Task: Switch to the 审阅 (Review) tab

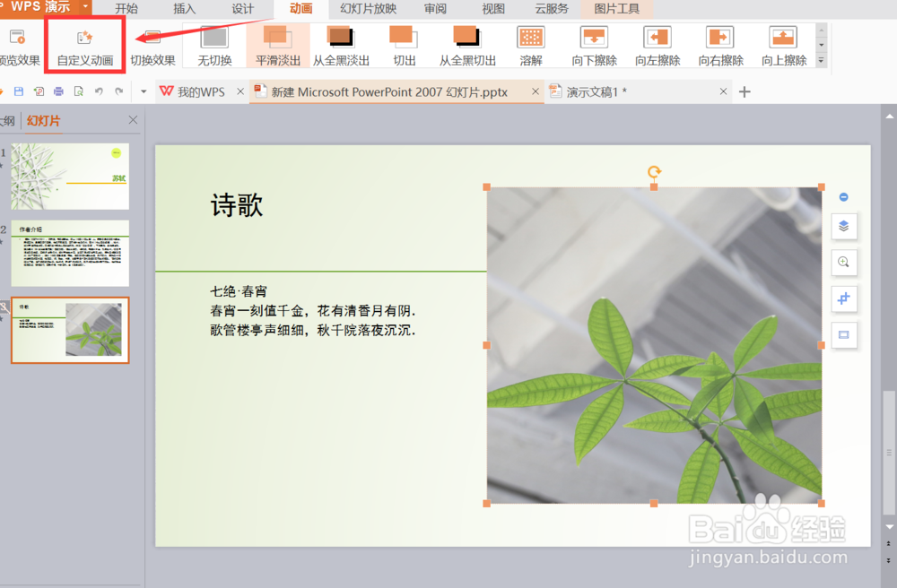Action: pos(435,9)
